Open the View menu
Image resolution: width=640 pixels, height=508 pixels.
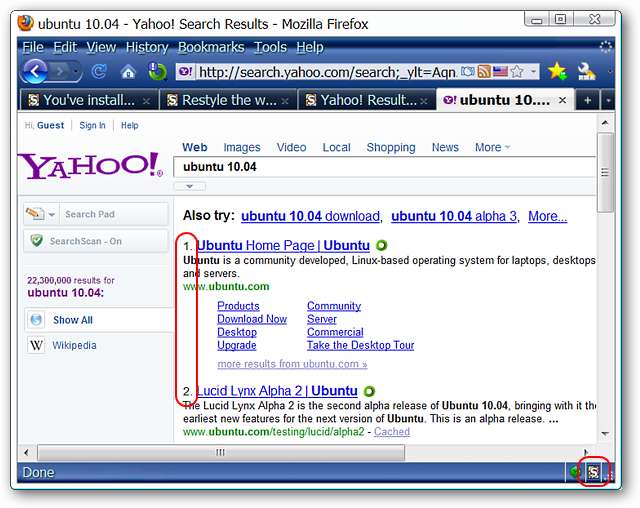(x=101, y=47)
